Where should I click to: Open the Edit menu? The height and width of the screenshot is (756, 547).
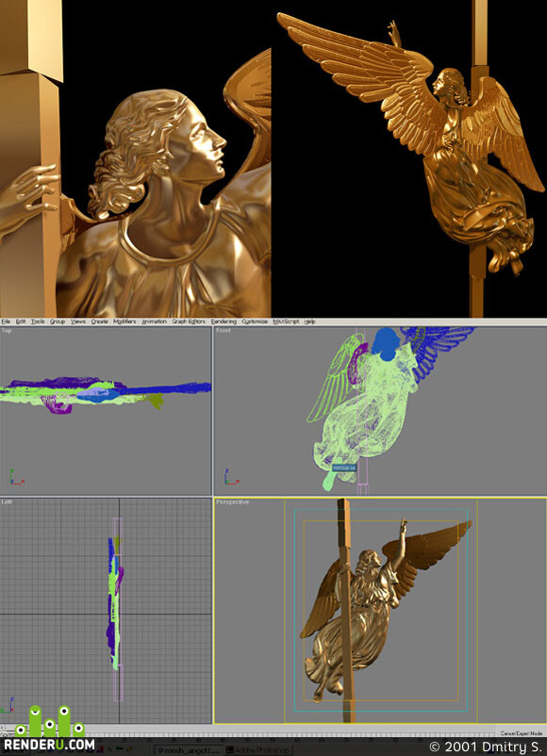[x=21, y=321]
